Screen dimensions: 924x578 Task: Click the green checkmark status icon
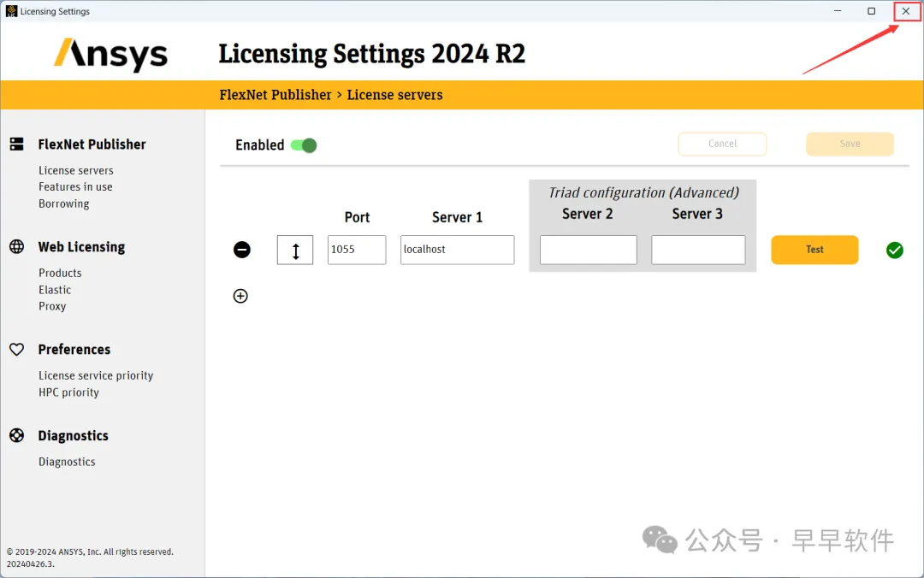pos(895,251)
